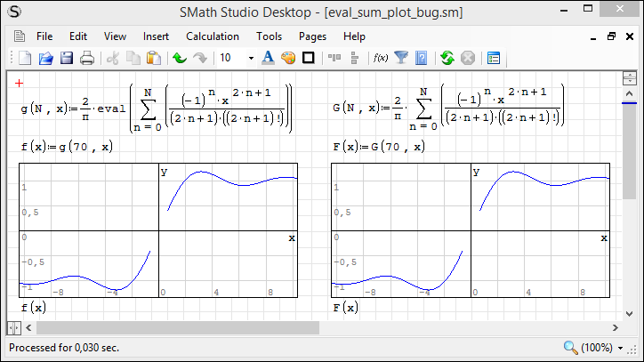Paste from clipboard icon
644x362 pixels.
pyautogui.click(x=153, y=59)
